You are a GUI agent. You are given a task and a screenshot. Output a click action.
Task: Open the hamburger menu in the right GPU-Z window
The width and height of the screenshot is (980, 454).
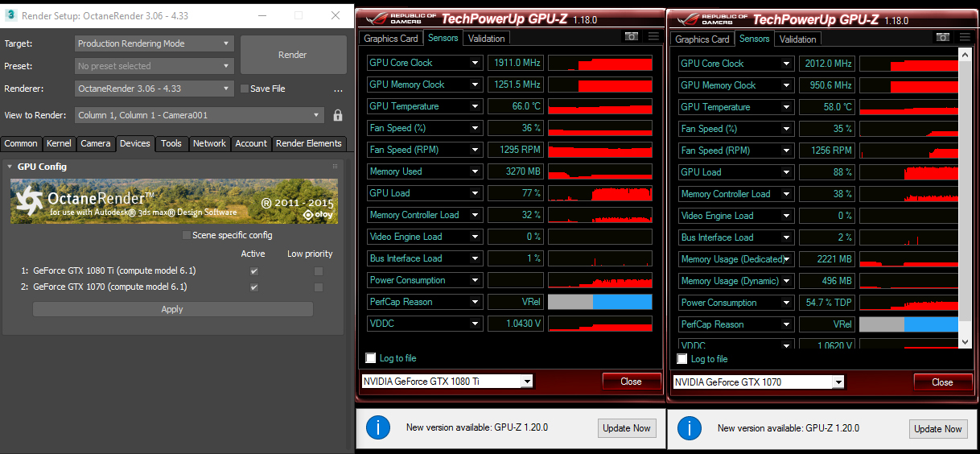965,38
